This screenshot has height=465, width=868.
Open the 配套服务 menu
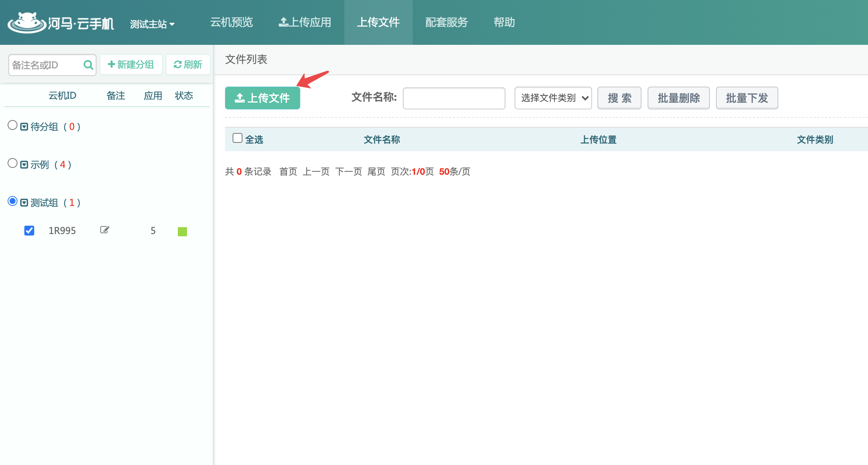pyautogui.click(x=447, y=22)
